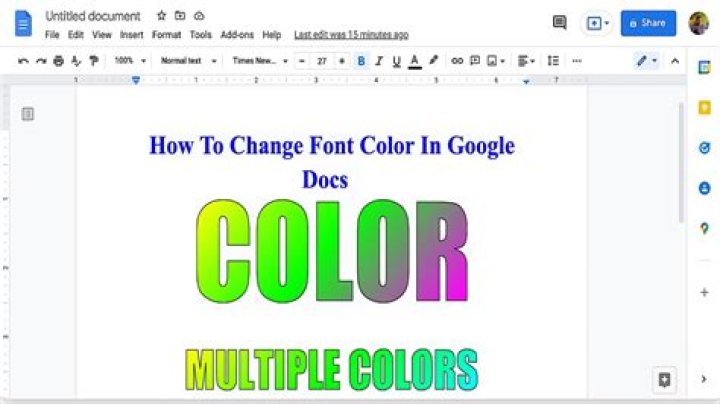Open the Normal text style dropdown

tap(188, 61)
